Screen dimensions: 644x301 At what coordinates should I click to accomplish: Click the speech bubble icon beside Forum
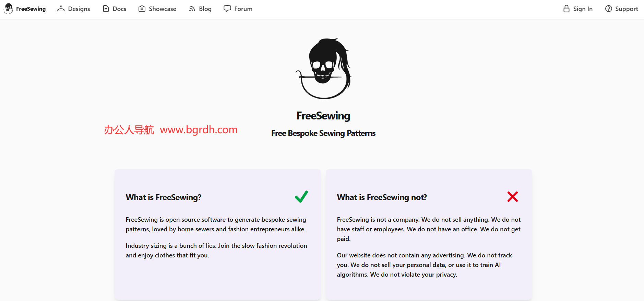pyautogui.click(x=227, y=9)
